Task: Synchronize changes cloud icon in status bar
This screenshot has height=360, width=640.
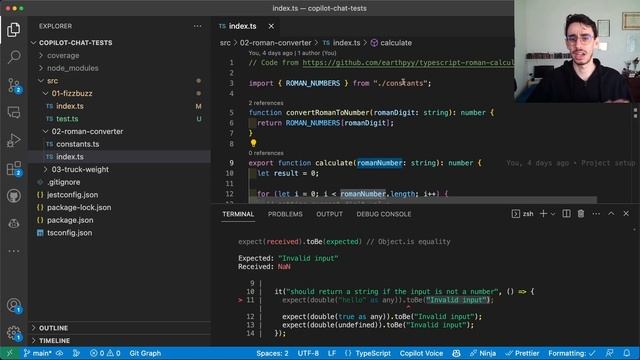Action: pyautogui.click(x=60, y=353)
